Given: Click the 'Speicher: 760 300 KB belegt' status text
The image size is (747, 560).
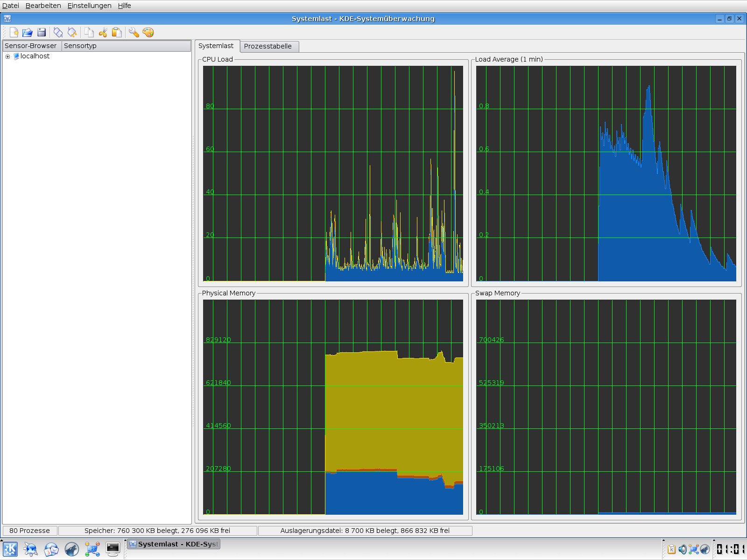Looking at the screenshot, I should 157,531.
